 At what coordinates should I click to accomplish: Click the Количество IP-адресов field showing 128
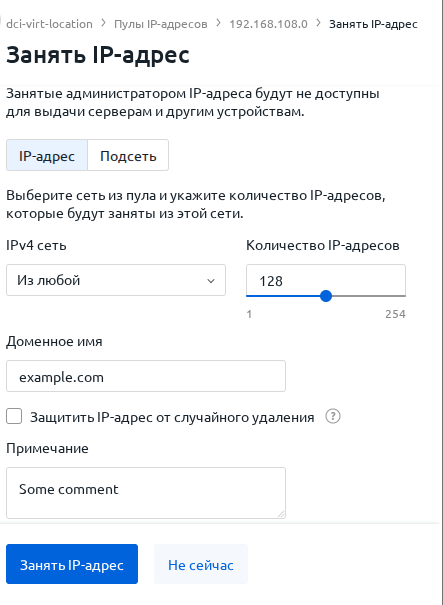pos(326,281)
